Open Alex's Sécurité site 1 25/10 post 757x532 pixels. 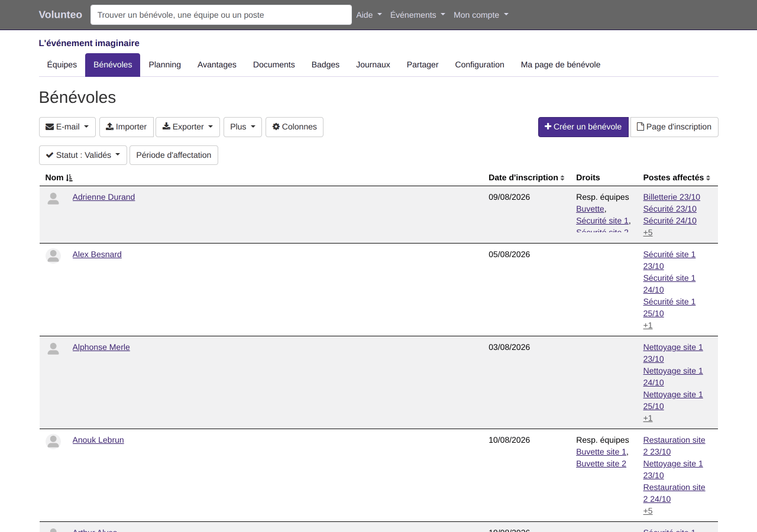click(669, 307)
